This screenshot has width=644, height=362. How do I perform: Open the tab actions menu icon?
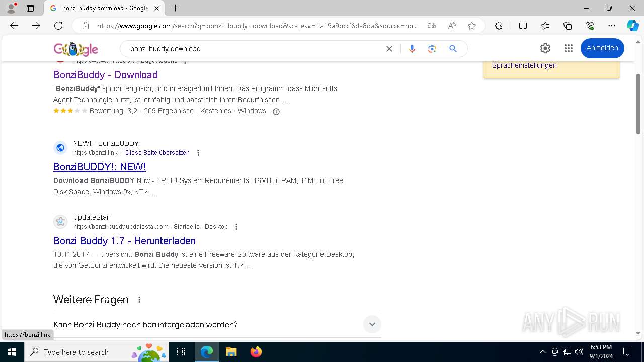coord(30,8)
